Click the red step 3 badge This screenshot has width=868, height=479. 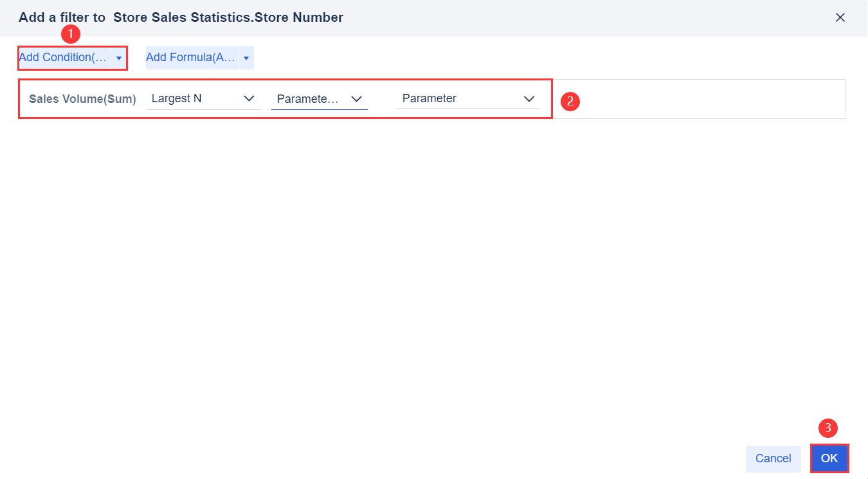point(828,428)
